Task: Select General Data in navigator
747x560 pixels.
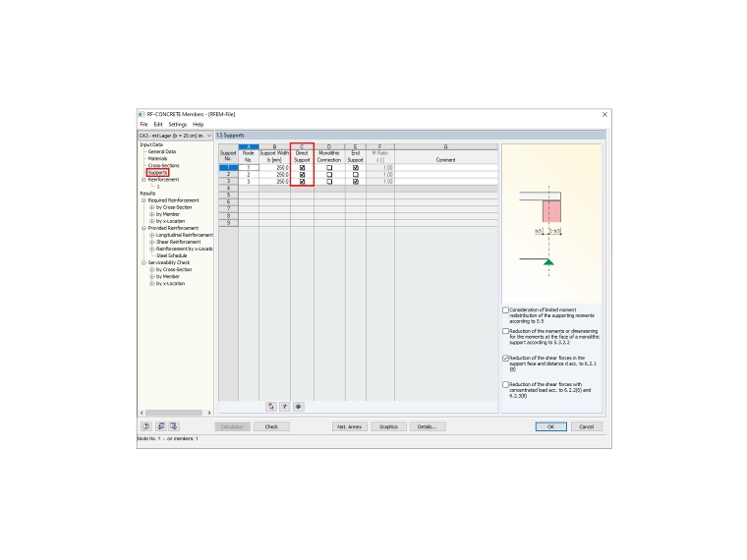Action: pos(162,151)
